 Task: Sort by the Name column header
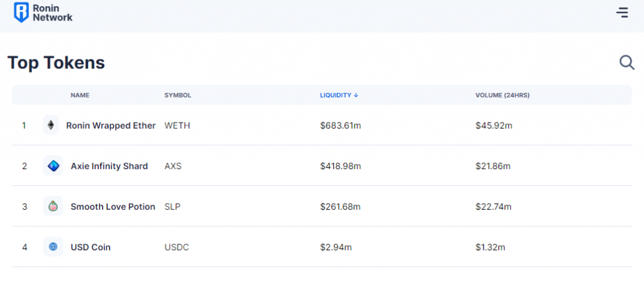pyautogui.click(x=80, y=96)
